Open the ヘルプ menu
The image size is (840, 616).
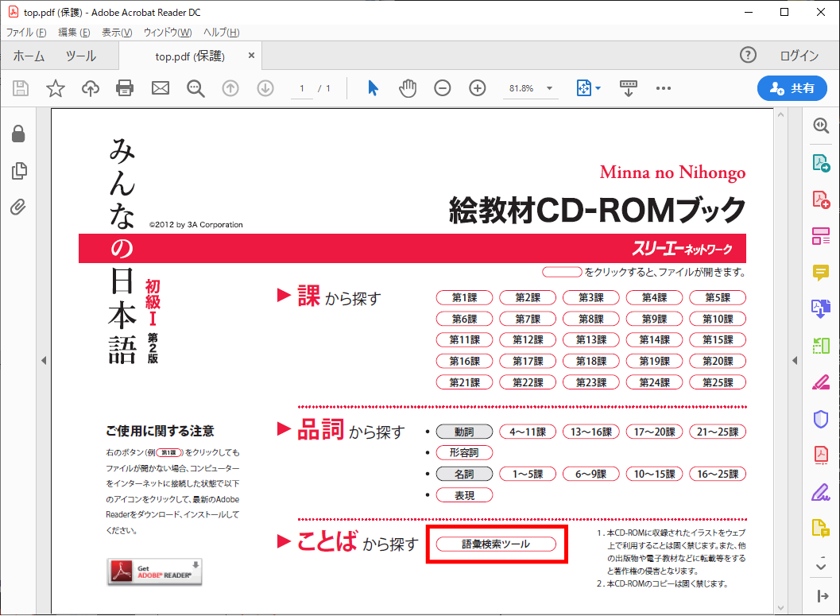221,33
